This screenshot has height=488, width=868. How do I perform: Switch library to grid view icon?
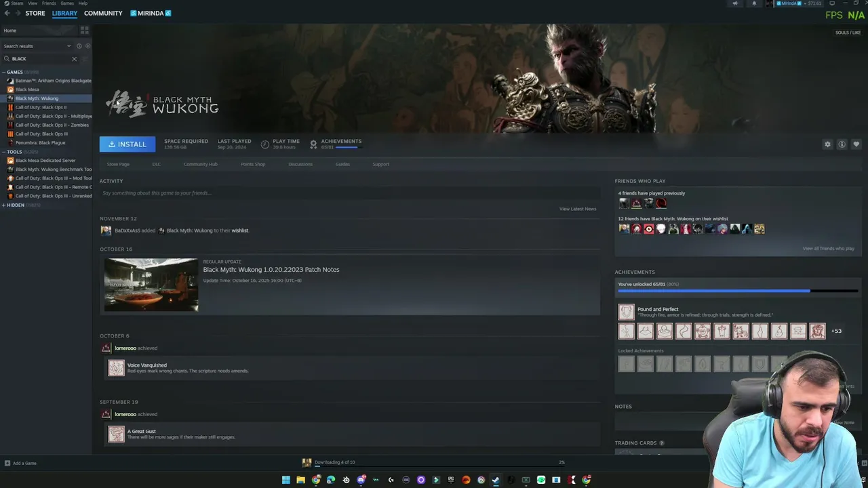85,30
